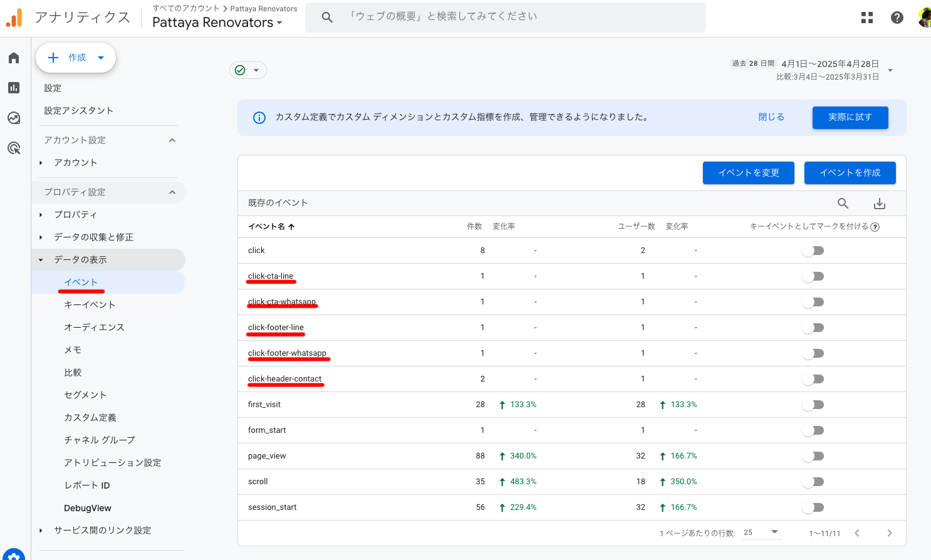Mark click-cta-line as a key event
The width and height of the screenshot is (931, 560).
(x=813, y=276)
